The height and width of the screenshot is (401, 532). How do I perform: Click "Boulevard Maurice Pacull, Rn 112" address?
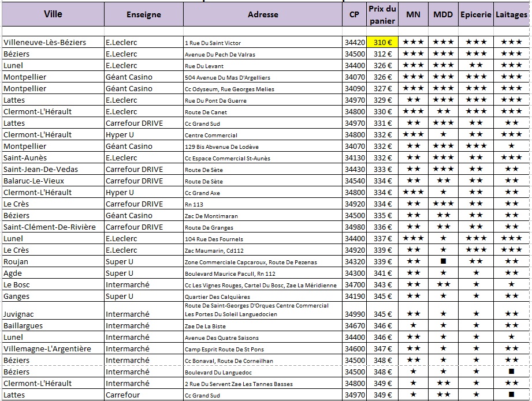pos(263,273)
